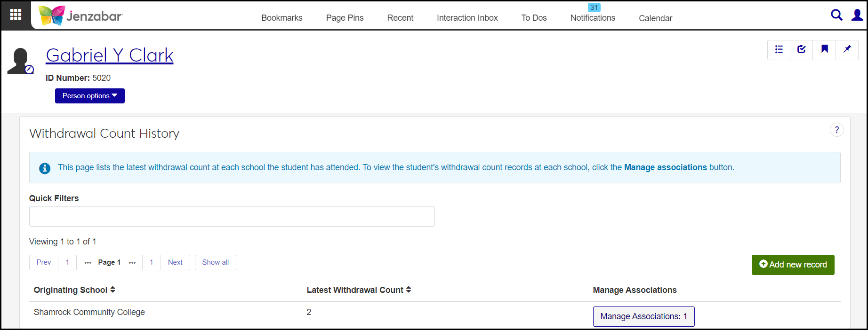This screenshot has height=330, width=868.
Task: Open the user profile icon
Action: 857,15
